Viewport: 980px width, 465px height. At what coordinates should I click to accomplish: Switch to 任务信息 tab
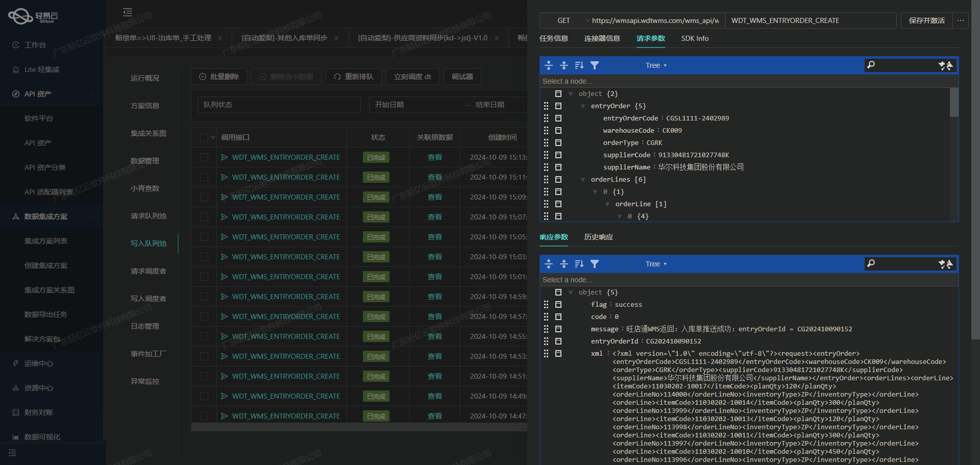point(554,38)
